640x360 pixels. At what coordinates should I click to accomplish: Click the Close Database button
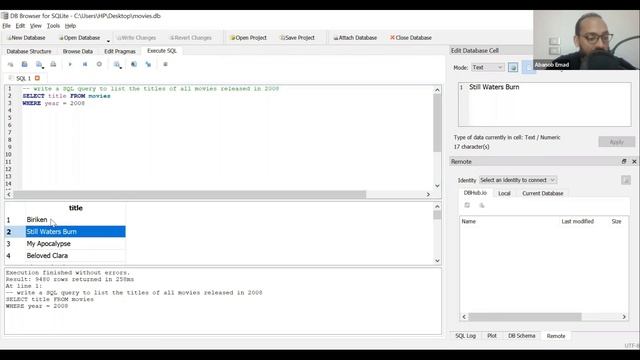pyautogui.click(x=411, y=38)
